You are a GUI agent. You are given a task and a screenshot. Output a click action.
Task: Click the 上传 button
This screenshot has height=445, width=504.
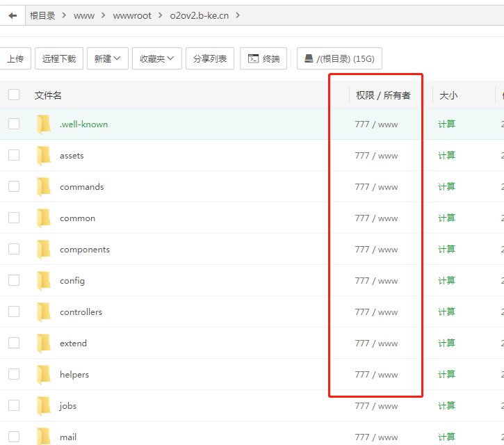click(15, 58)
